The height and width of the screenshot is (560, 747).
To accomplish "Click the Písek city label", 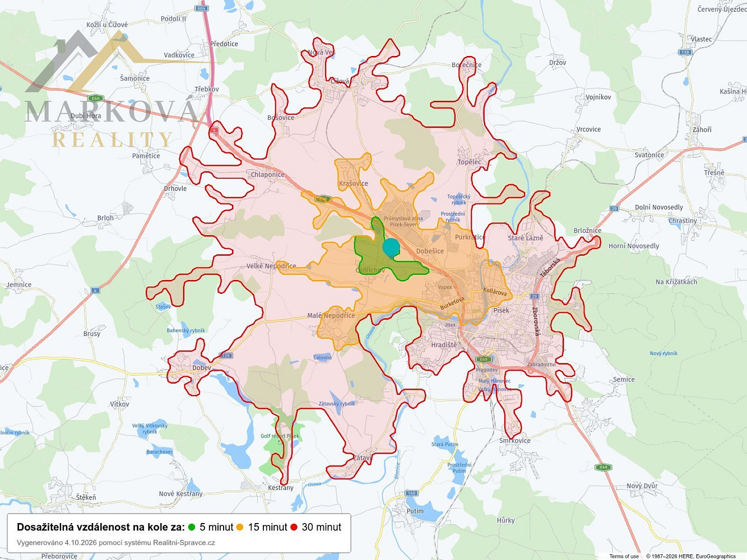I will [x=501, y=310].
